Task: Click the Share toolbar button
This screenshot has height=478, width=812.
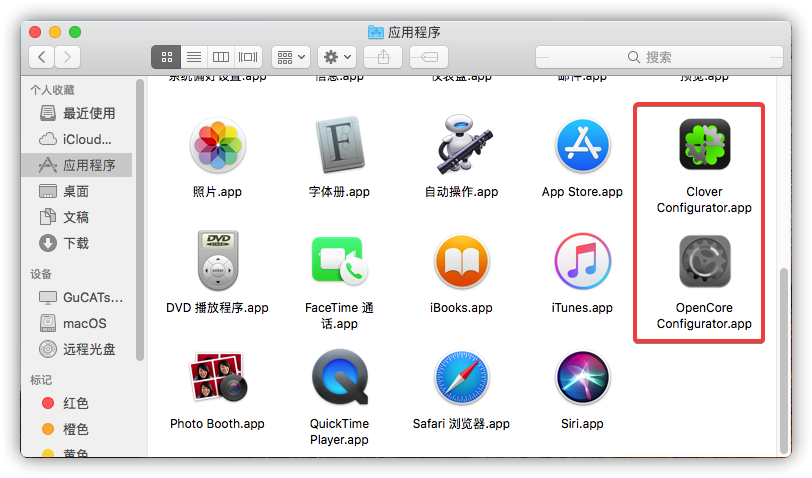Action: 383,56
